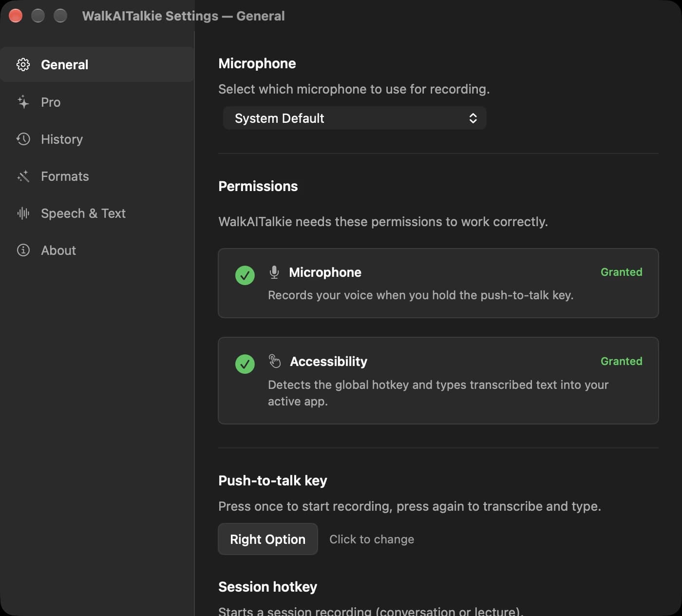Switch to the Pro tab
This screenshot has height=616, width=682.
click(x=97, y=102)
